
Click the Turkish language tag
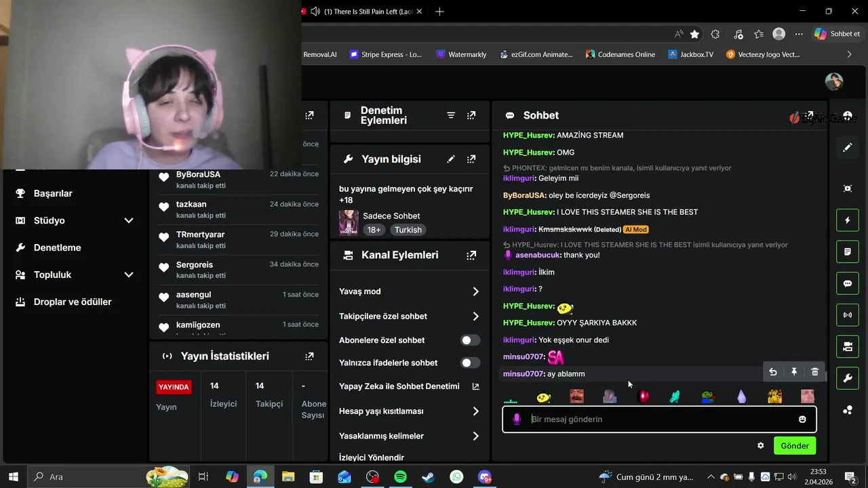(x=408, y=230)
